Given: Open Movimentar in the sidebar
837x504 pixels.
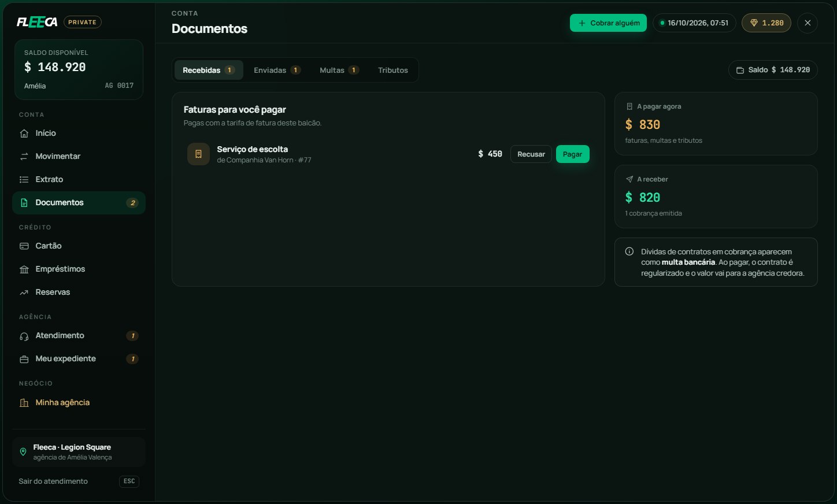Looking at the screenshot, I should click(x=79, y=157).
